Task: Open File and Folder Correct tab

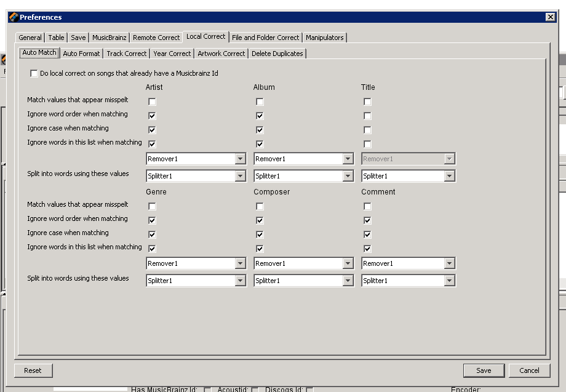Action: [265, 38]
